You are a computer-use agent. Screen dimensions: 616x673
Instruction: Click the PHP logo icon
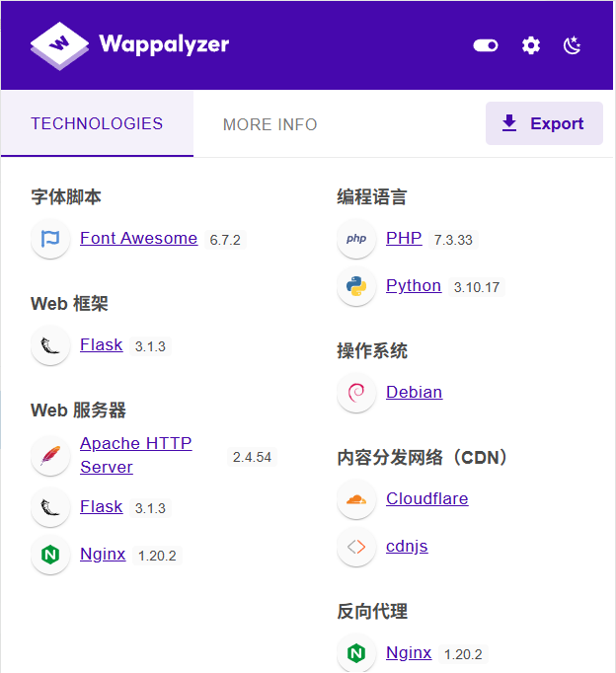point(356,239)
